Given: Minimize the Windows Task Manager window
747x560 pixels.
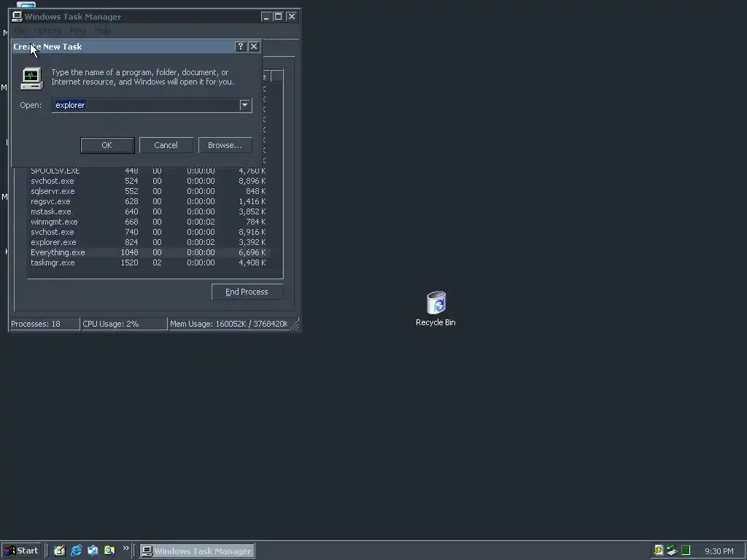Looking at the screenshot, I should click(x=266, y=17).
